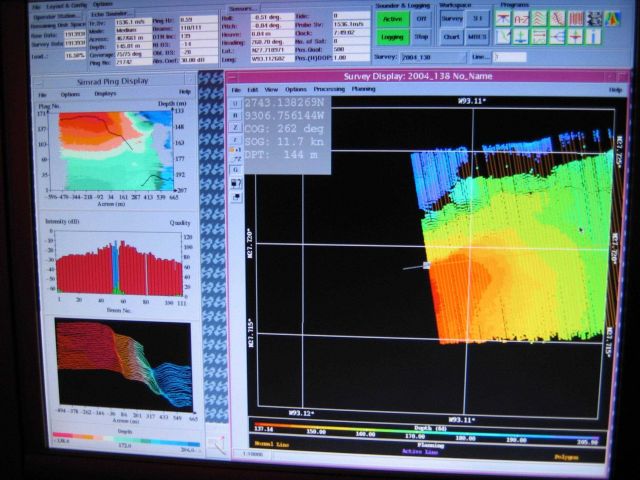This screenshot has height=480, width=640.
Task: Switch to the Chart workspace
Action: click(452, 37)
